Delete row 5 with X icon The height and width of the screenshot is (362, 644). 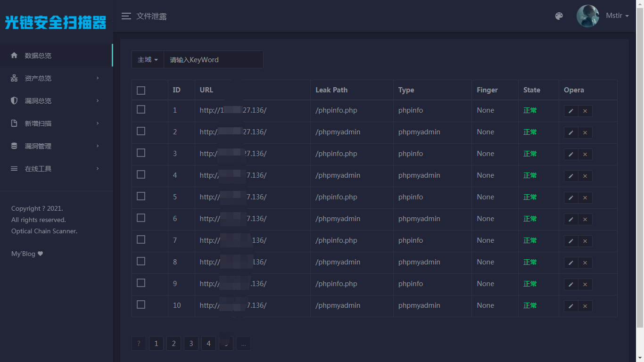(585, 198)
